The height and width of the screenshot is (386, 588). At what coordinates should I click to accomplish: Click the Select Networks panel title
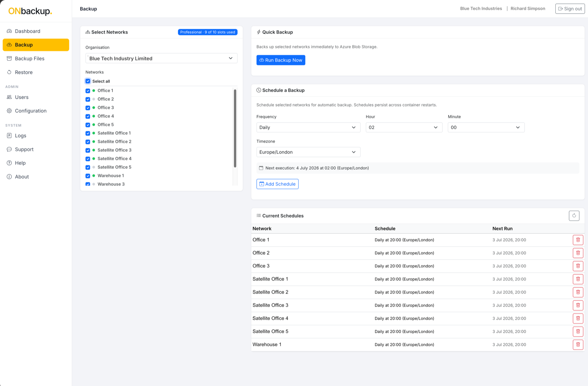[109, 32]
